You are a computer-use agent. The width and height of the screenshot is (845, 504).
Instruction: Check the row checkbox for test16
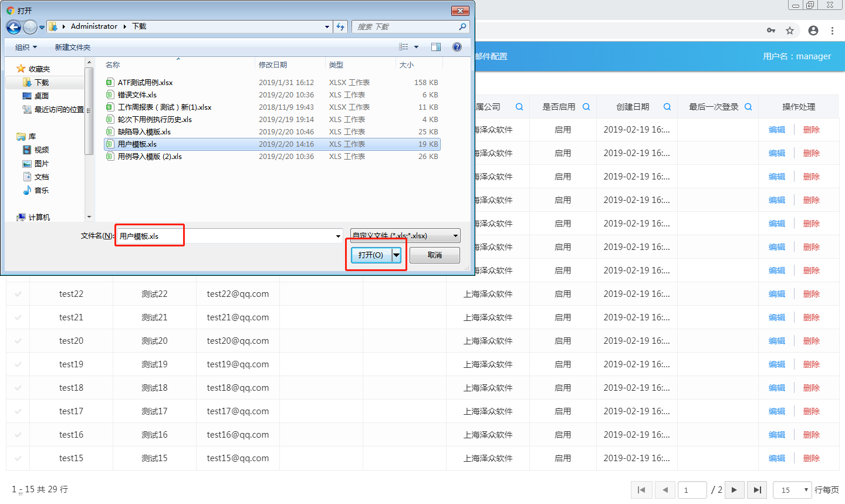[x=18, y=435]
